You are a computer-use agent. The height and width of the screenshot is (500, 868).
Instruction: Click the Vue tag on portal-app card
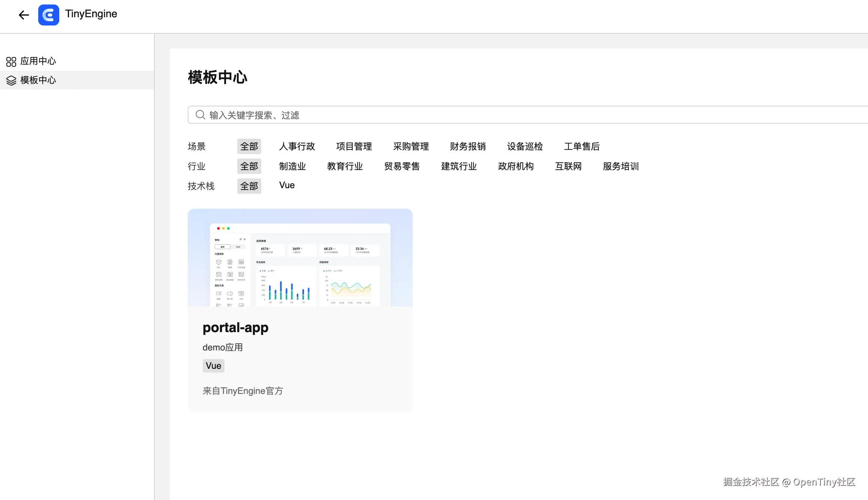(x=213, y=366)
